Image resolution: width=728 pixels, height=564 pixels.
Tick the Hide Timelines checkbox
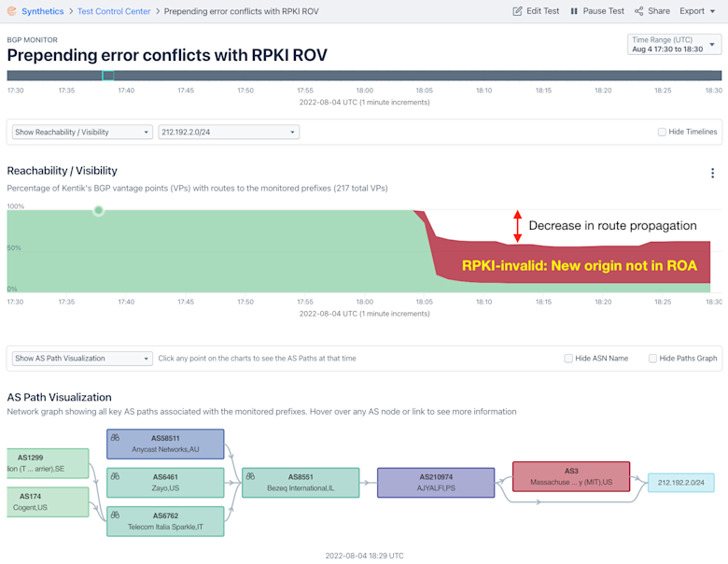[x=662, y=132]
